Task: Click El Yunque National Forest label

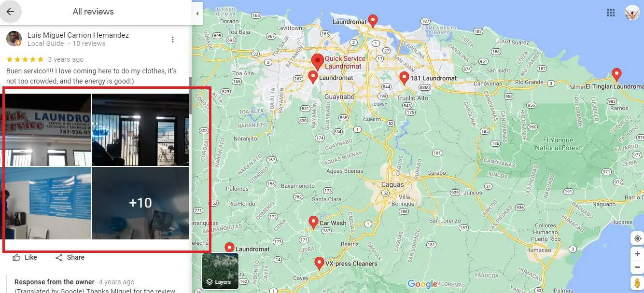Action: [x=558, y=144]
